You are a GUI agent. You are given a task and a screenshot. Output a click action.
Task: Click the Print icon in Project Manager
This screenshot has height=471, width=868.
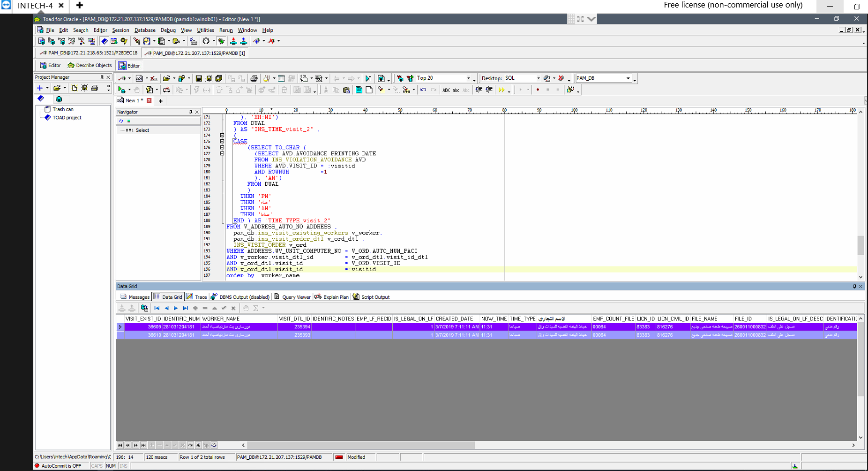pos(95,88)
